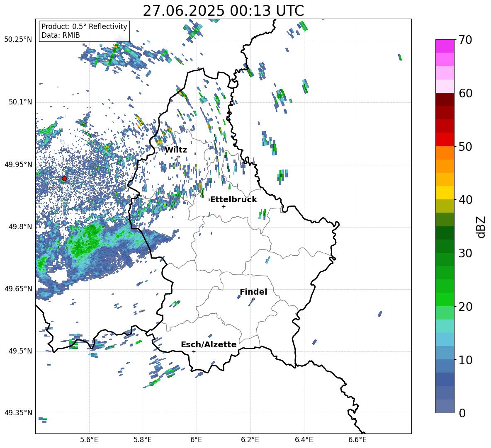Click the Ettelbruck city label
Image resolution: width=491 pixels, height=448 pixels.
click(233, 200)
